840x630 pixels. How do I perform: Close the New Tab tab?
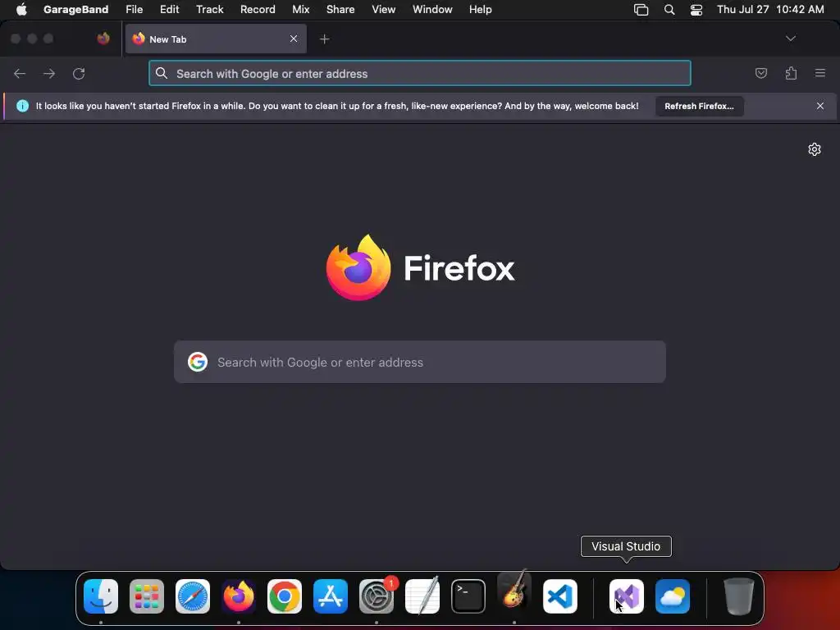(x=294, y=39)
